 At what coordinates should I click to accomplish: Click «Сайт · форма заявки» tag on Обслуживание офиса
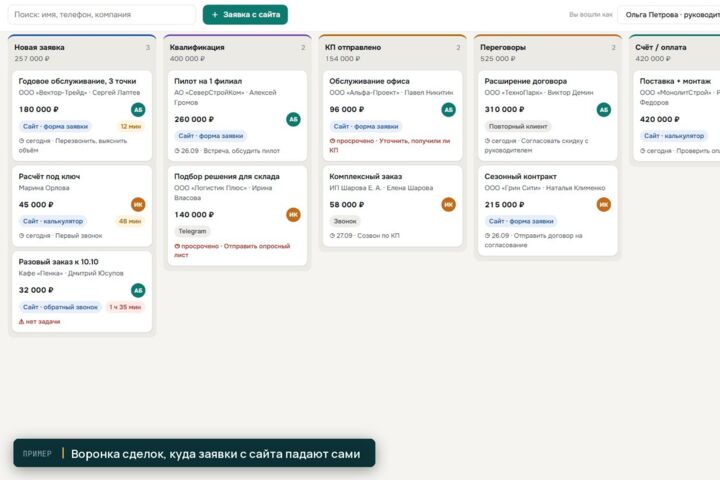coord(366,126)
